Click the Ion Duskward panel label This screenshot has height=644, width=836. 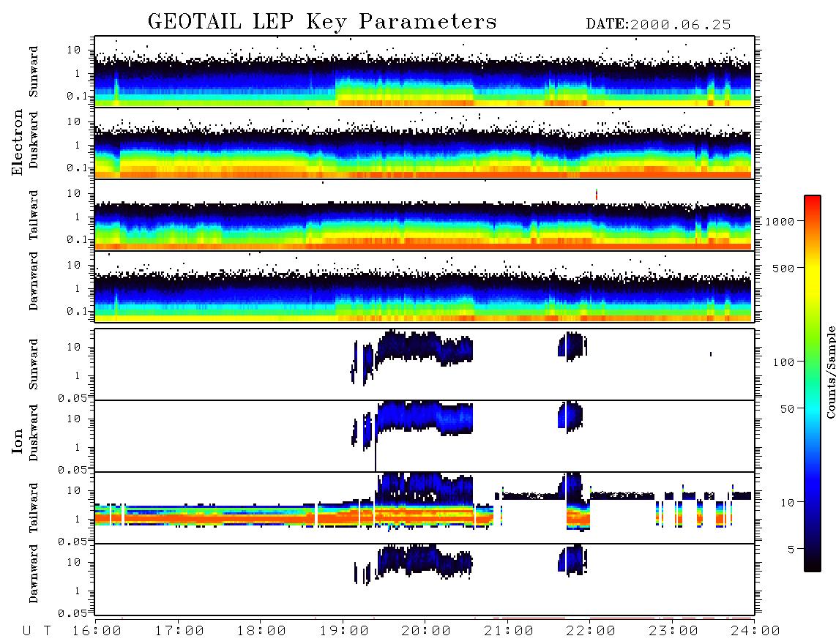[x=34, y=433]
